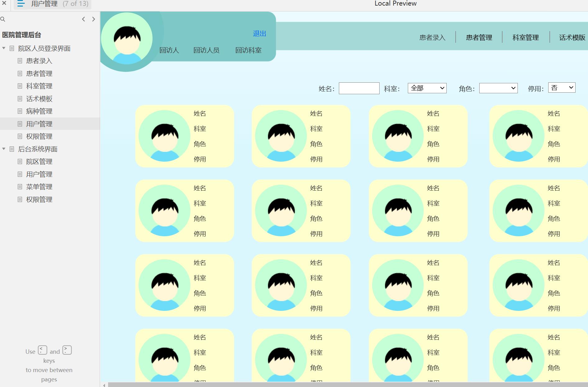
Task: Click page icon next to 菜单管理 in sidebar
Action: point(20,187)
